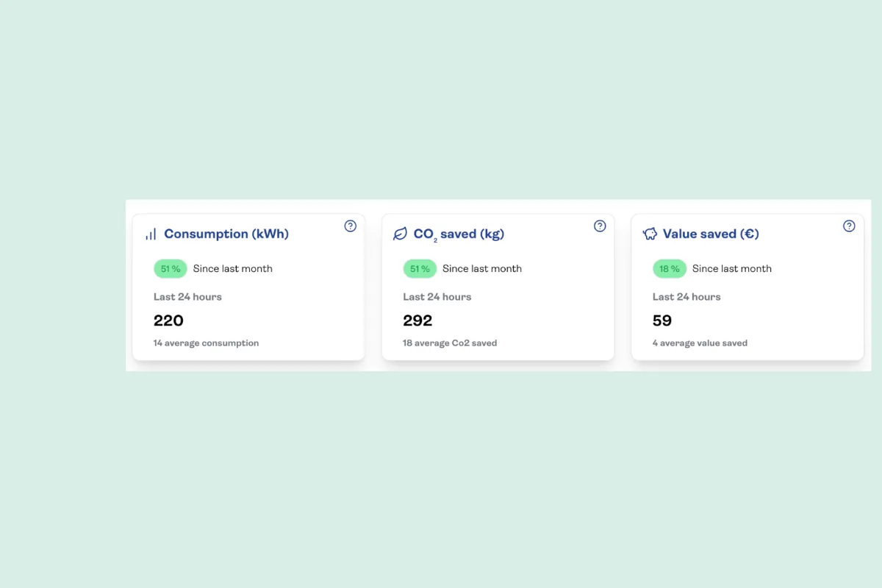Image resolution: width=882 pixels, height=588 pixels.
Task: Click the 59 value saved figure
Action: point(662,320)
